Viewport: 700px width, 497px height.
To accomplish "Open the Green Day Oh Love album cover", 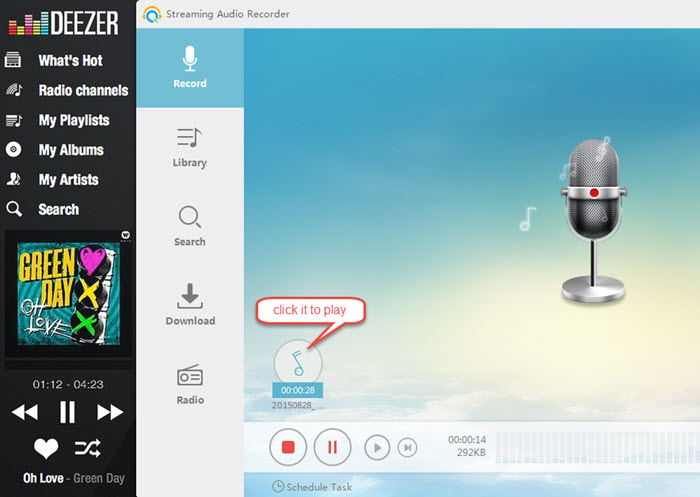I will [x=68, y=293].
